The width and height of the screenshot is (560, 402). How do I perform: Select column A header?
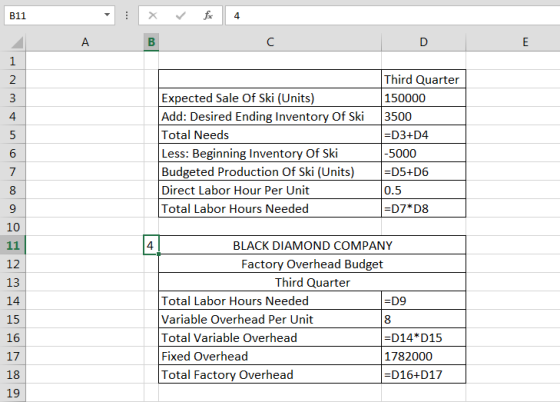[x=85, y=42]
